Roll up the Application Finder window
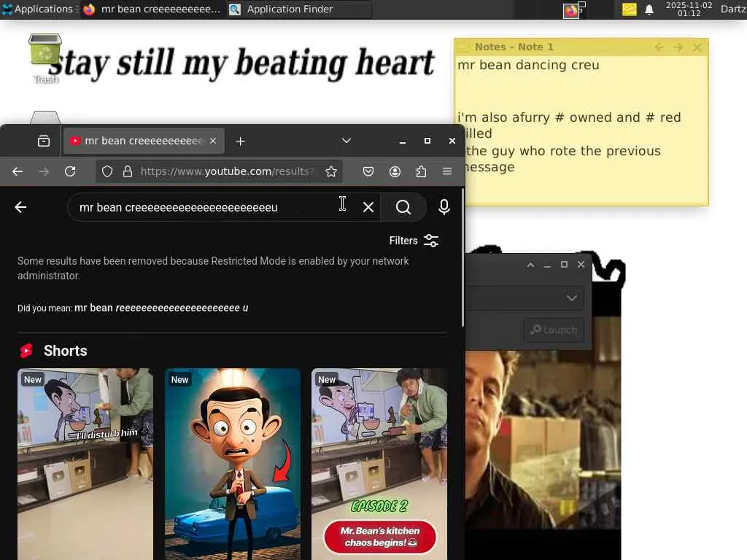This screenshot has height=560, width=747. 530,265
